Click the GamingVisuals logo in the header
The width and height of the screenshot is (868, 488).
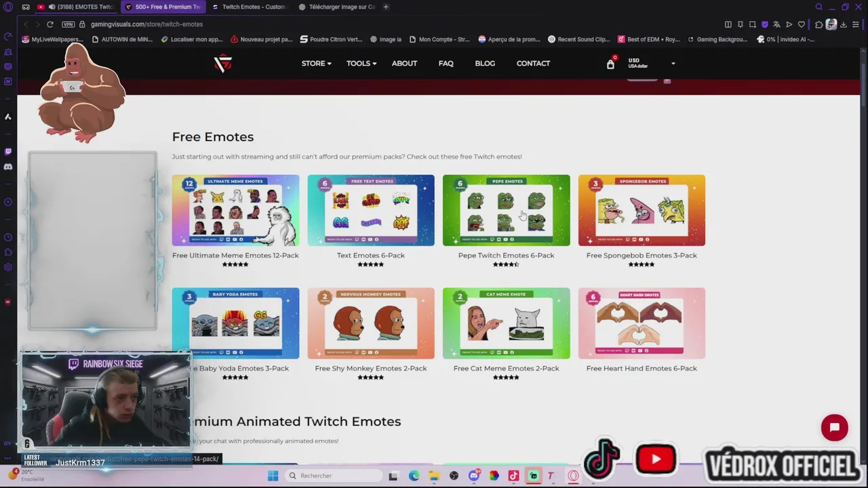223,63
